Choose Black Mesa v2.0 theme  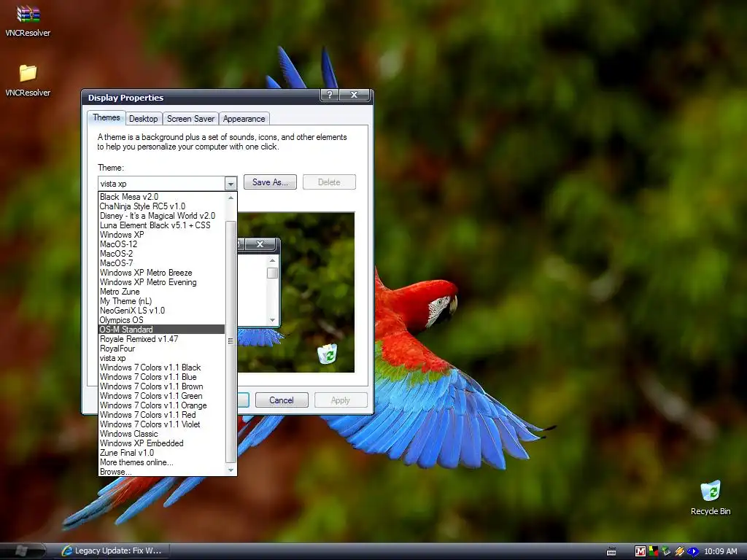(x=161, y=197)
